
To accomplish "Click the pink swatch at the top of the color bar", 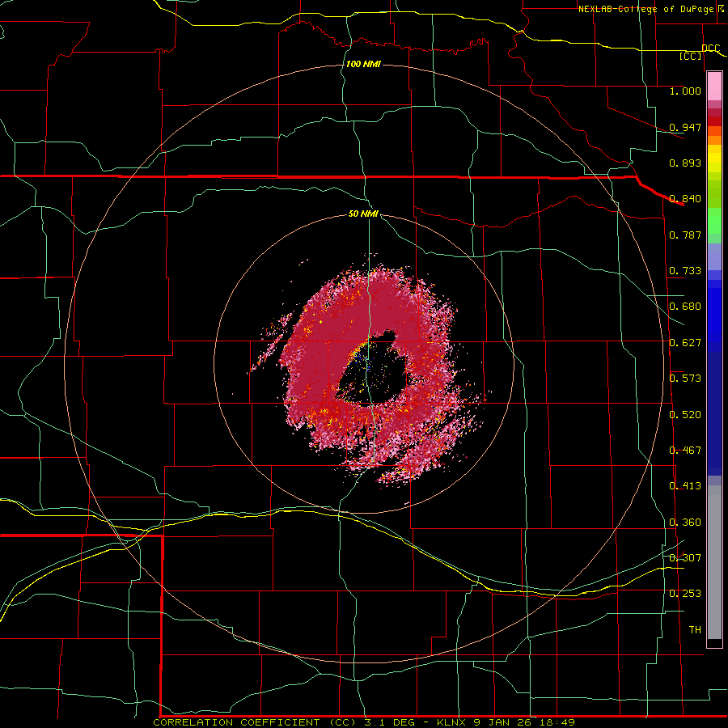I will pyautogui.click(x=714, y=87).
